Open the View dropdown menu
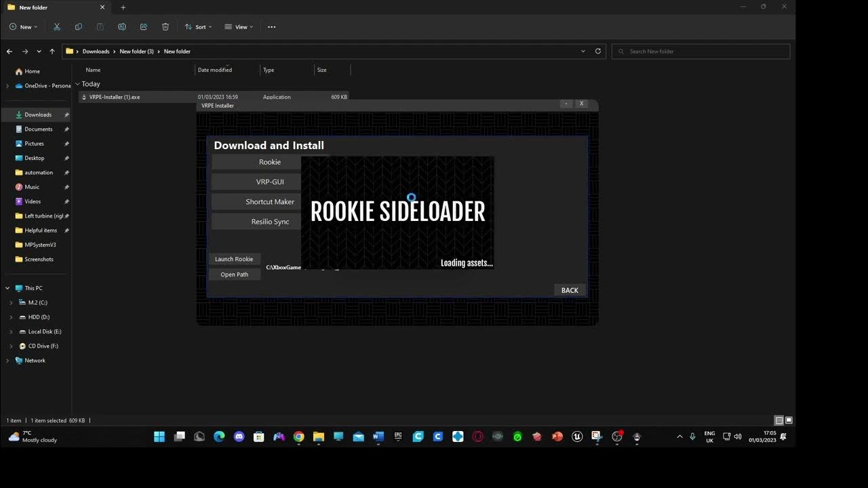This screenshot has width=868, height=488. (x=239, y=27)
